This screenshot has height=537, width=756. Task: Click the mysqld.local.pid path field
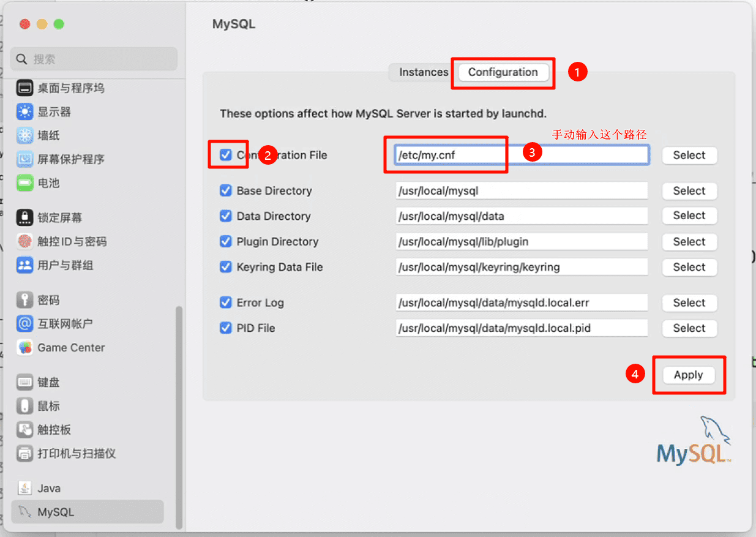522,328
